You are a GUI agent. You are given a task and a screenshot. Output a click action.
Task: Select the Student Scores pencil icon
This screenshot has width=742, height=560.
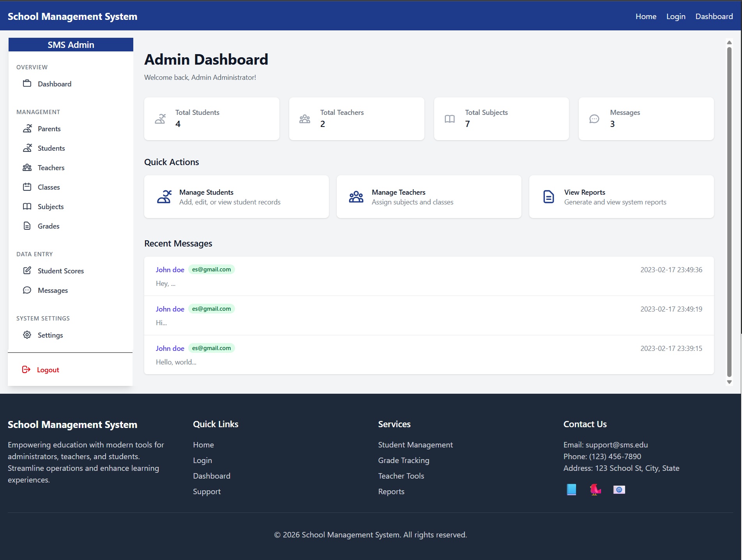pyautogui.click(x=27, y=271)
